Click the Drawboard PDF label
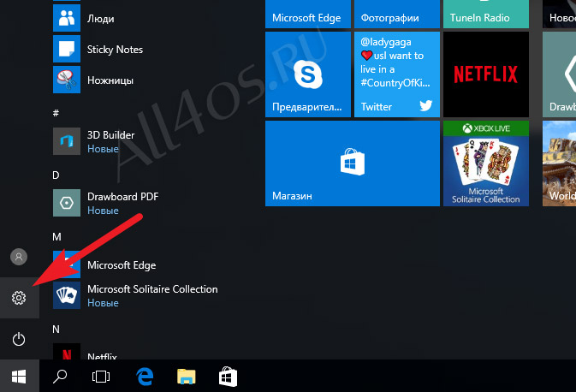Screen dimensions: 576x392 [x=123, y=197]
